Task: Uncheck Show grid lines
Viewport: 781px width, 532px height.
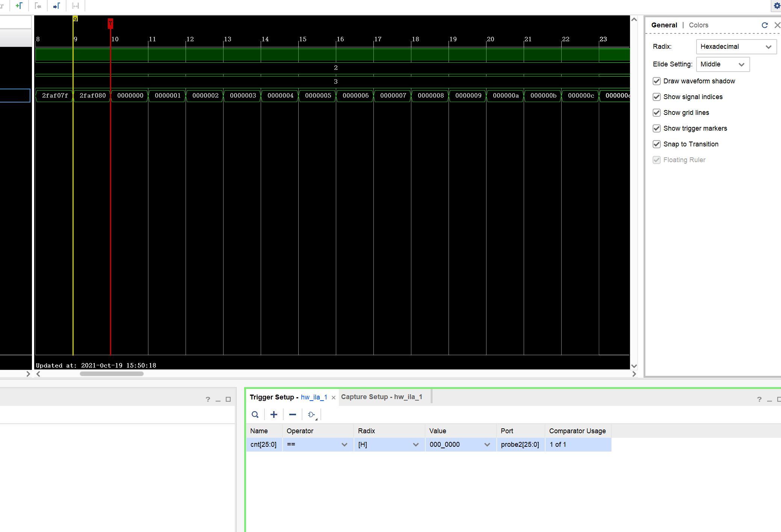Action: (x=656, y=112)
